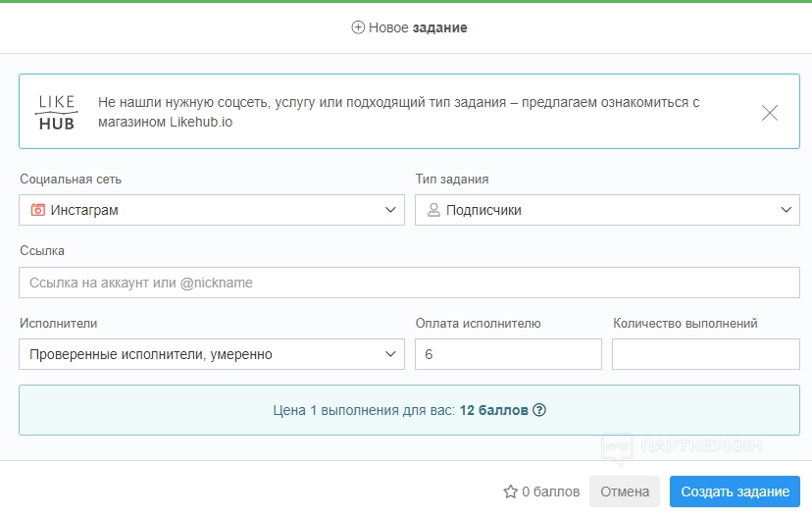Click the 0 баллов balance text

tap(550, 492)
